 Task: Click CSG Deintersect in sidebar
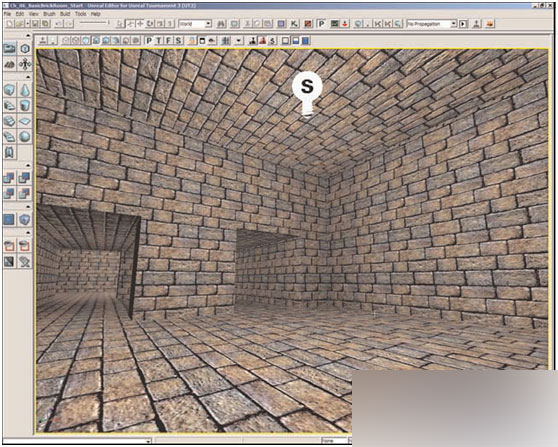25,193
